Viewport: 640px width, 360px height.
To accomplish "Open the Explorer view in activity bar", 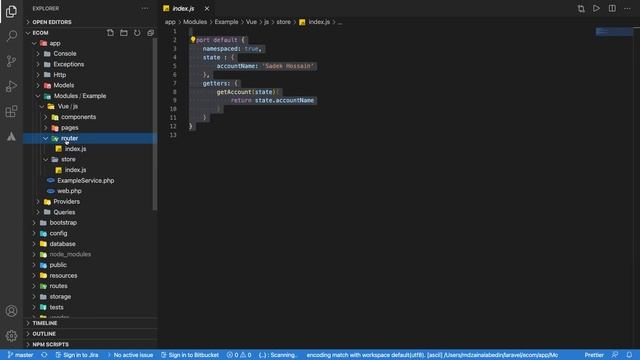I will click(11, 11).
